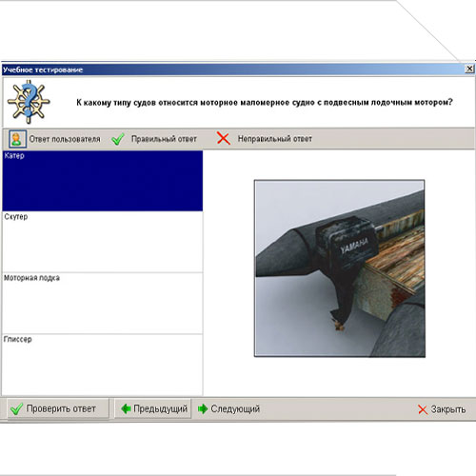Viewport: 476px width, 476px height.
Task: Click the green left arrow for Предыдущий
Action: [x=126, y=408]
